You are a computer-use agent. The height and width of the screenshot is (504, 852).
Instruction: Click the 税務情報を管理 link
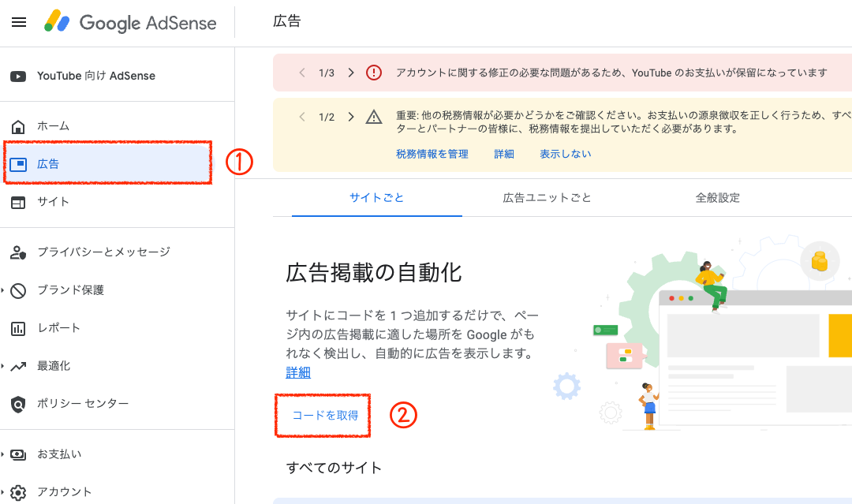[432, 155]
